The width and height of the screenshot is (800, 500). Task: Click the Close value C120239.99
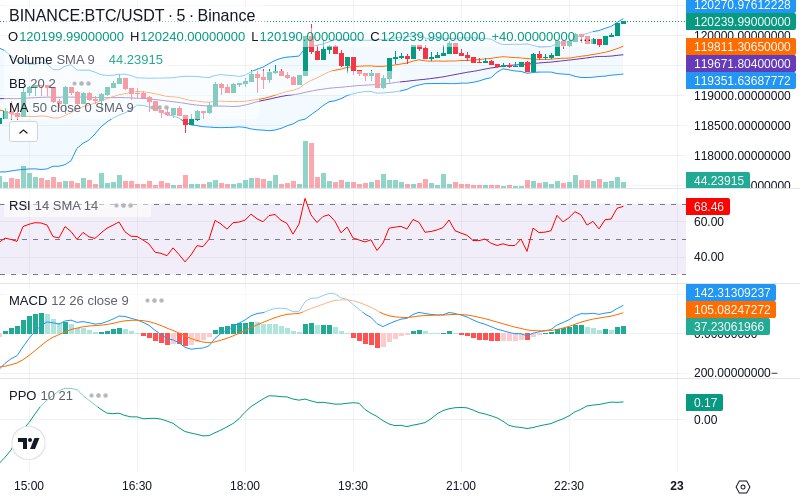click(x=428, y=37)
